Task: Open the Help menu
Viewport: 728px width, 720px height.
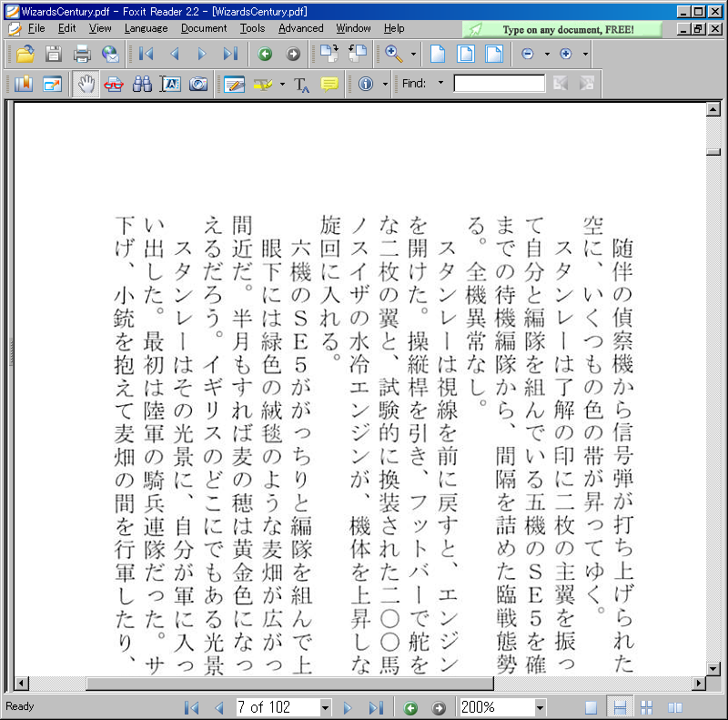Action: coord(394,28)
